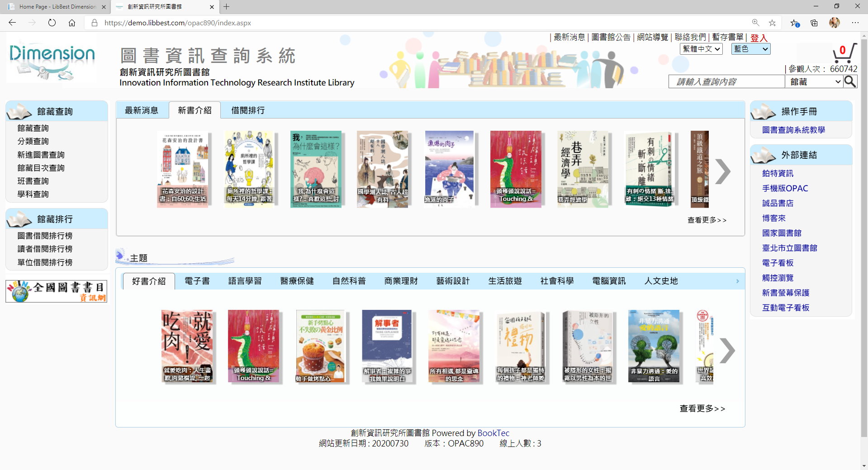The height and width of the screenshot is (470, 868).
Task: Switch to the 借閱排行 tab
Action: click(248, 110)
